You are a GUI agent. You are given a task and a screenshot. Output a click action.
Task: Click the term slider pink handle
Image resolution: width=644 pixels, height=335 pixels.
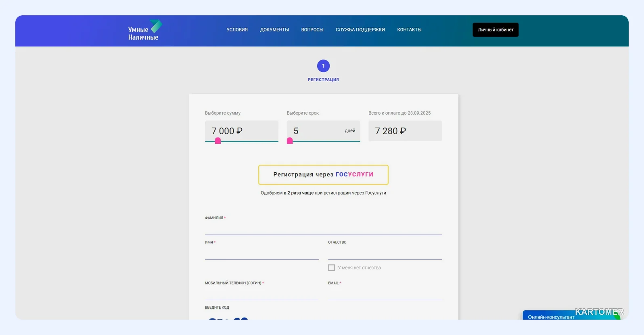(x=290, y=141)
